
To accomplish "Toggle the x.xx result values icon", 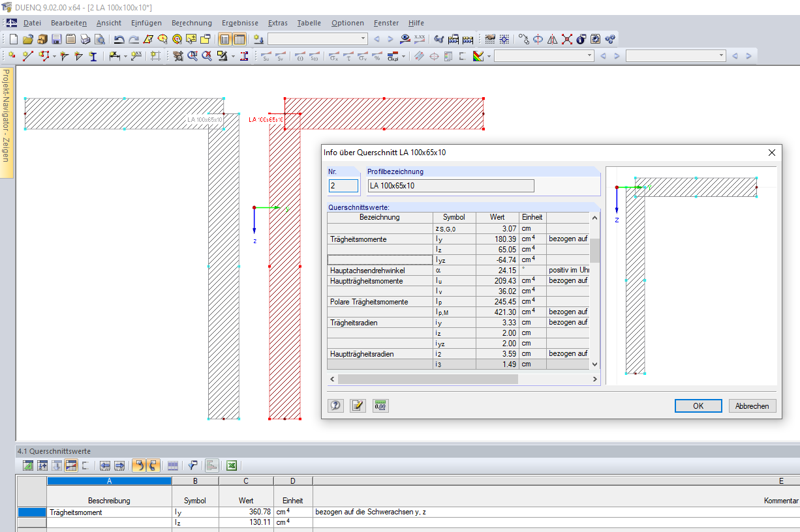I will click(420, 39).
